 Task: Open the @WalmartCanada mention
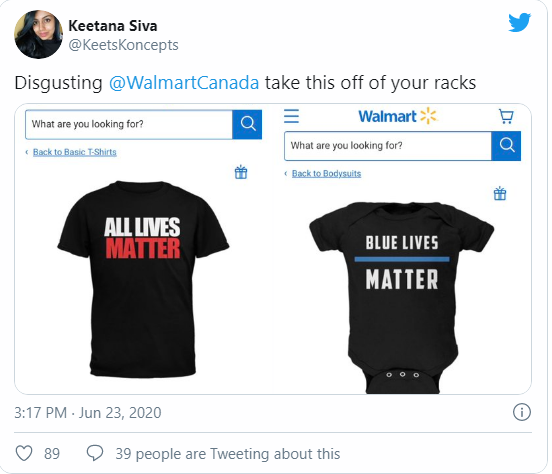tap(184, 83)
